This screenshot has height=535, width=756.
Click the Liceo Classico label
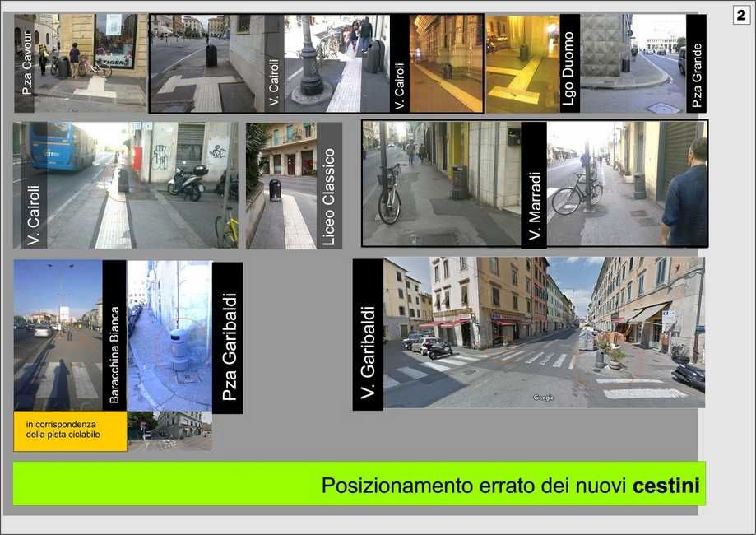[329, 185]
